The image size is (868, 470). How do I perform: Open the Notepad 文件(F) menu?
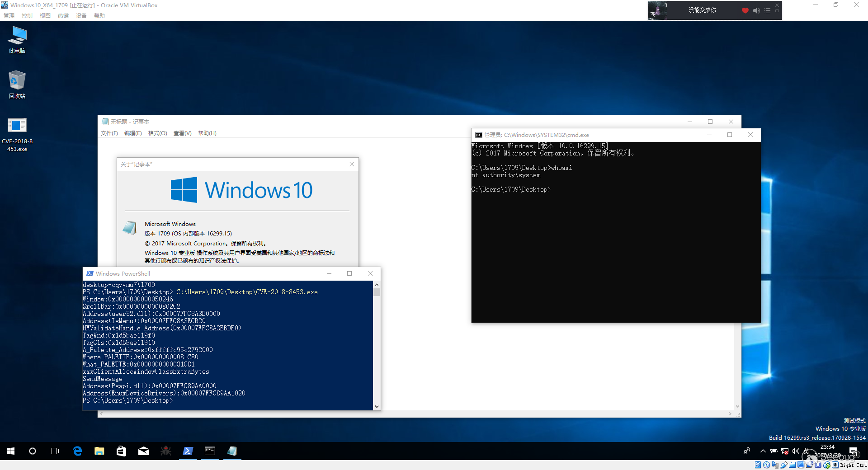[109, 133]
